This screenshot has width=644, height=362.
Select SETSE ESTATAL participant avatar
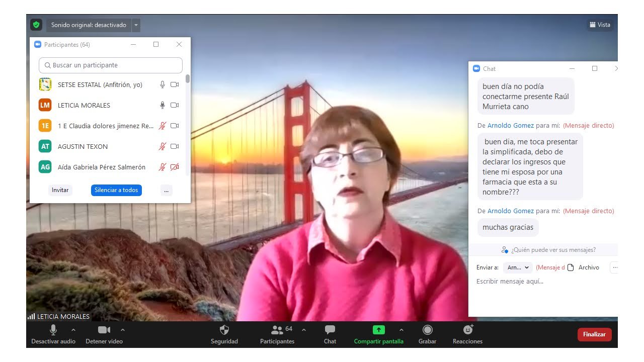click(x=45, y=84)
